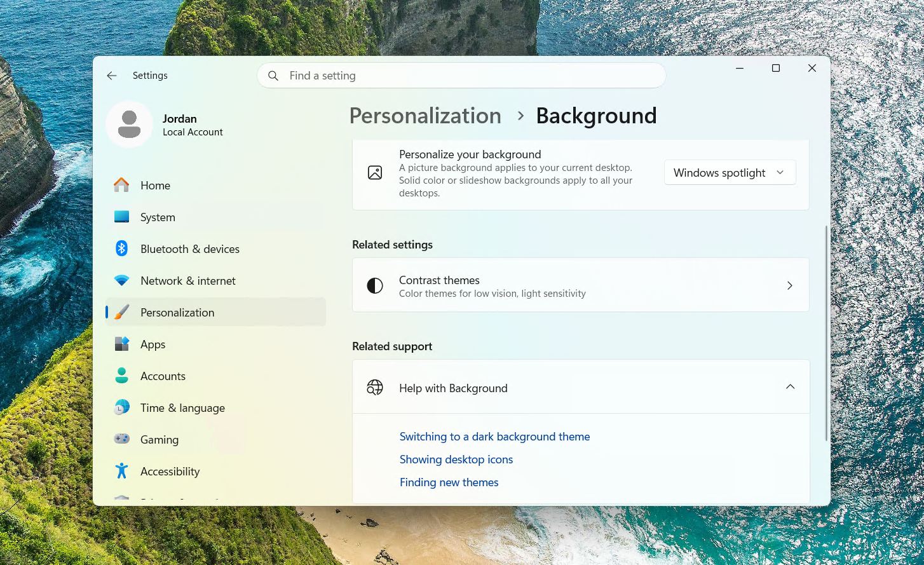The image size is (924, 565).
Task: Click the globe icon for Help with Background
Action: pyautogui.click(x=375, y=387)
